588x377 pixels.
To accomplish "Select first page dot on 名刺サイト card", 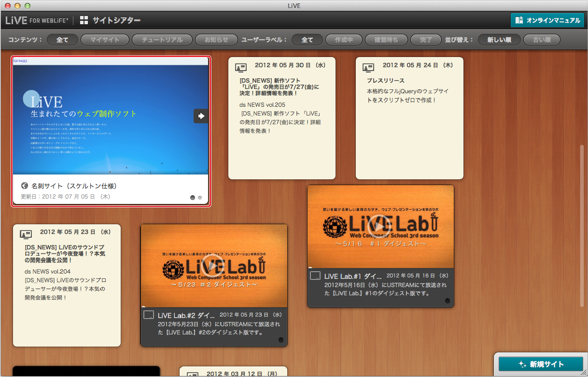I will pyautogui.click(x=193, y=197).
